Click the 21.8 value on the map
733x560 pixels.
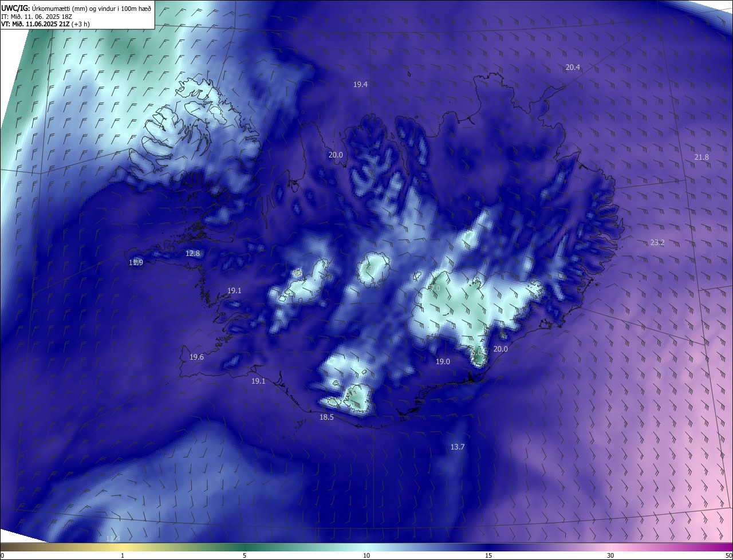coord(702,157)
